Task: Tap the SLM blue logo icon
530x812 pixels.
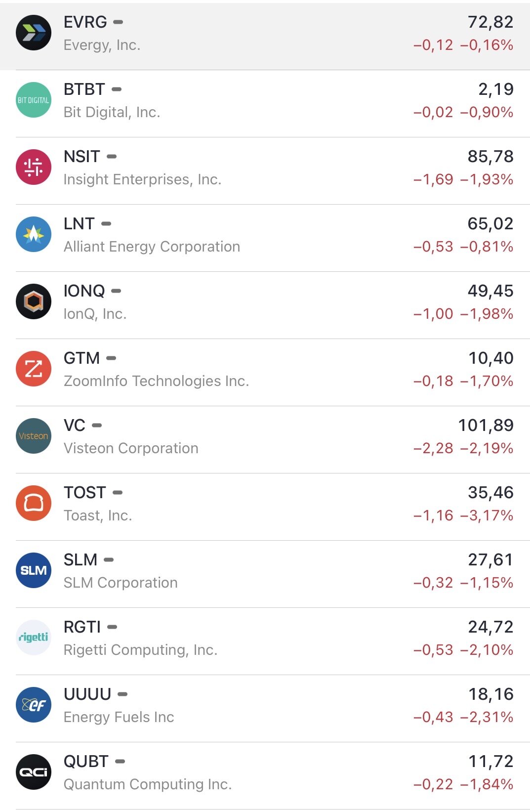Action: [x=34, y=571]
